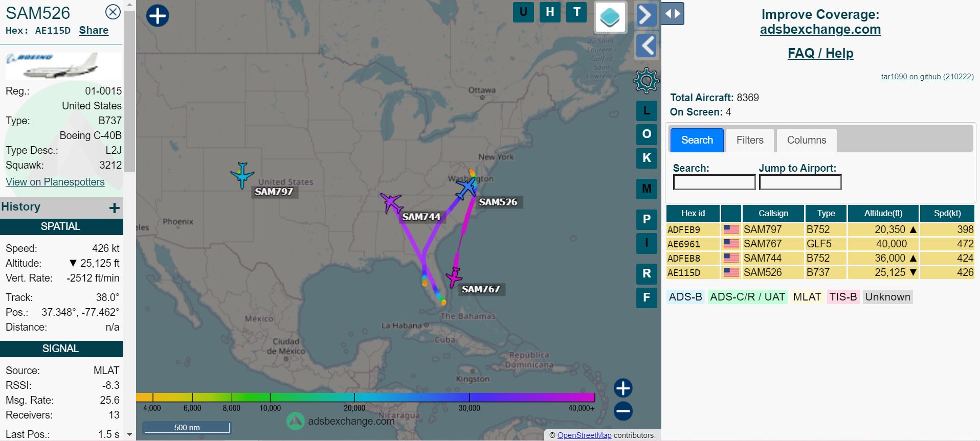Click the Unknown legend label

[887, 297]
